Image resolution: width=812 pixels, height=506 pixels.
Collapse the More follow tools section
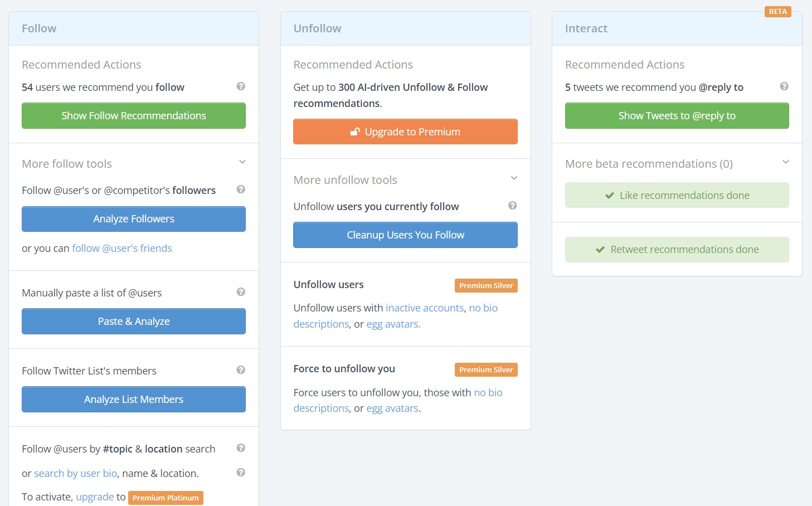242,162
